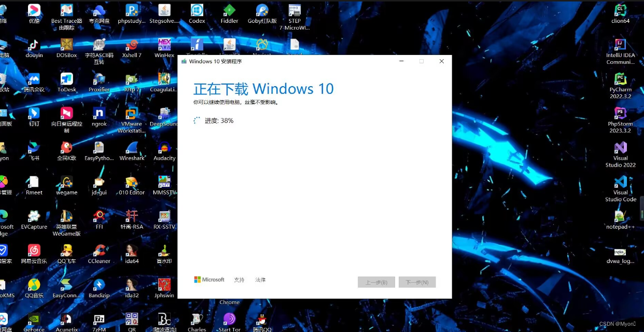
Task: Select the 轩禹-RSA desktop icon
Action: pyautogui.click(x=132, y=219)
